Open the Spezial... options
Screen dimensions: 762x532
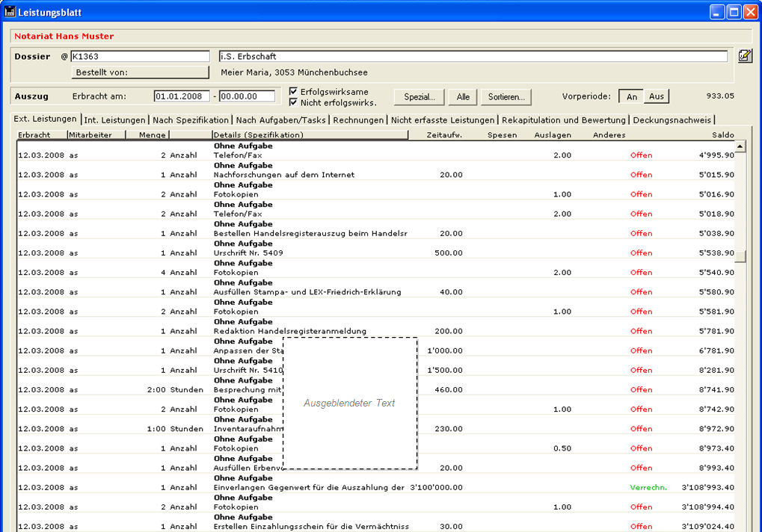pyautogui.click(x=419, y=97)
